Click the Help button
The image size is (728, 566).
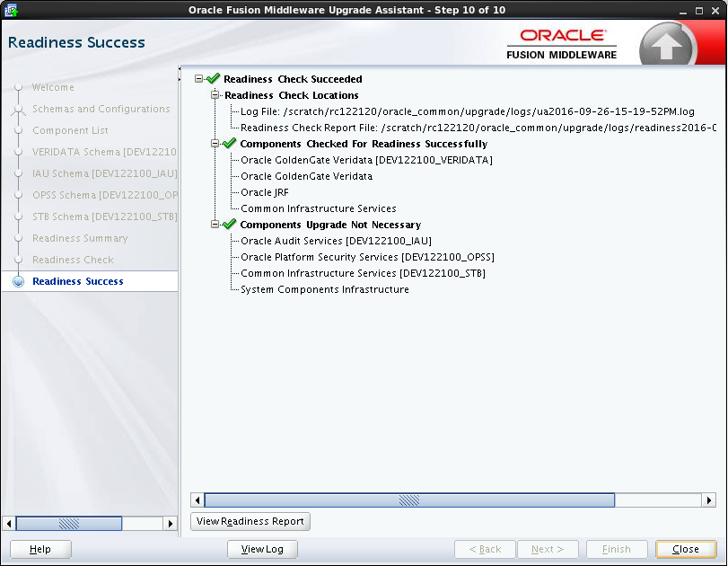(x=40, y=549)
